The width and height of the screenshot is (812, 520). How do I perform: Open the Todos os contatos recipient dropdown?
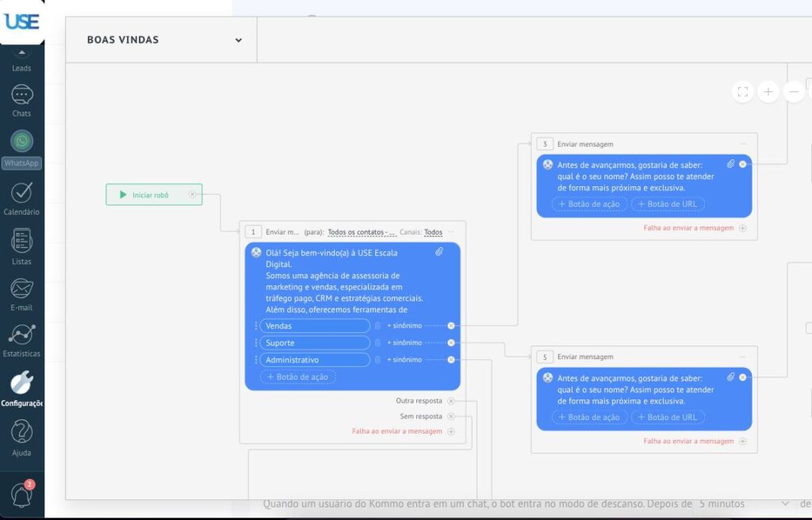pos(362,232)
